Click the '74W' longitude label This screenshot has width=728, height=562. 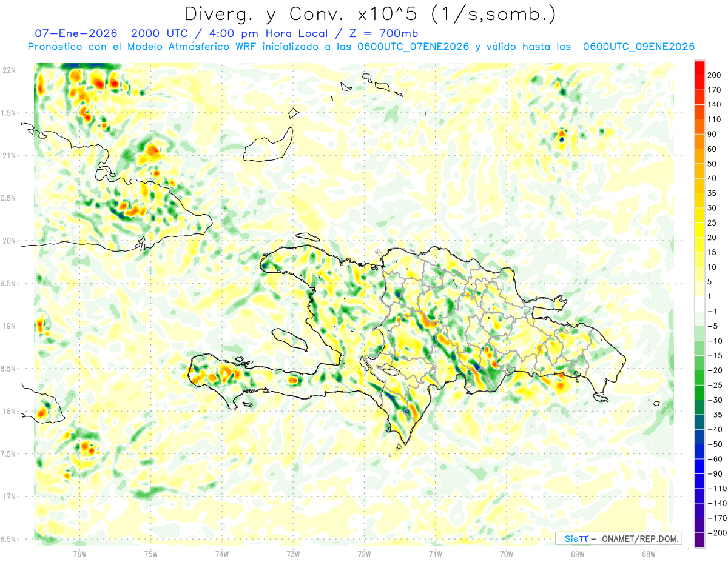point(222,554)
